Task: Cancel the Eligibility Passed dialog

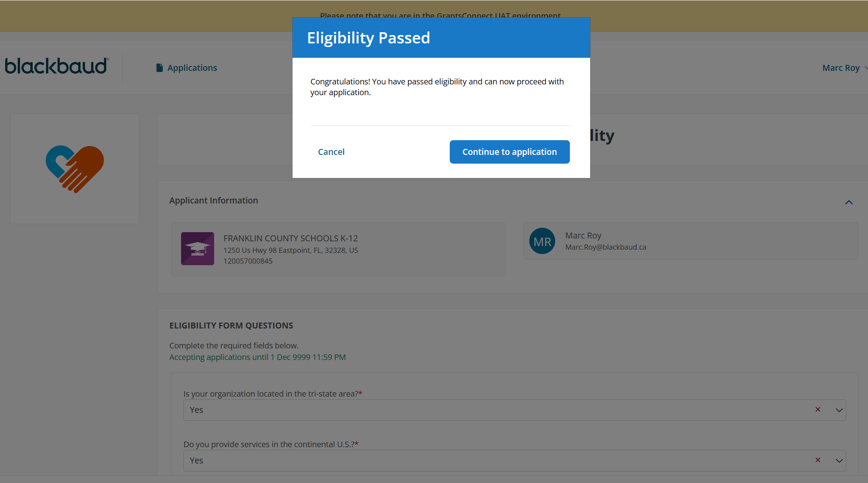Action: (331, 152)
